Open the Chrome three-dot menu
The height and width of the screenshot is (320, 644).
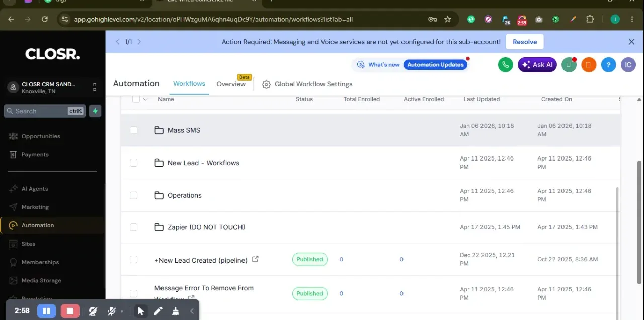click(632, 19)
